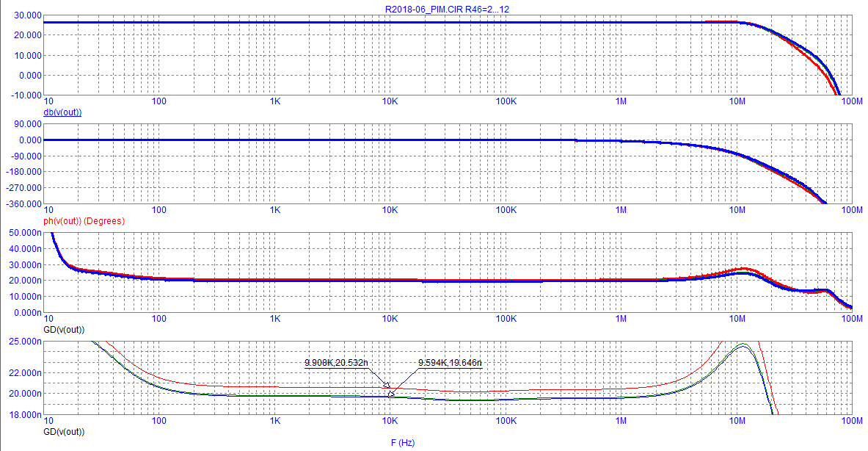Click the 18.000n value on the zoomed delay axis
This screenshot has width=868, height=451.
tap(26, 414)
